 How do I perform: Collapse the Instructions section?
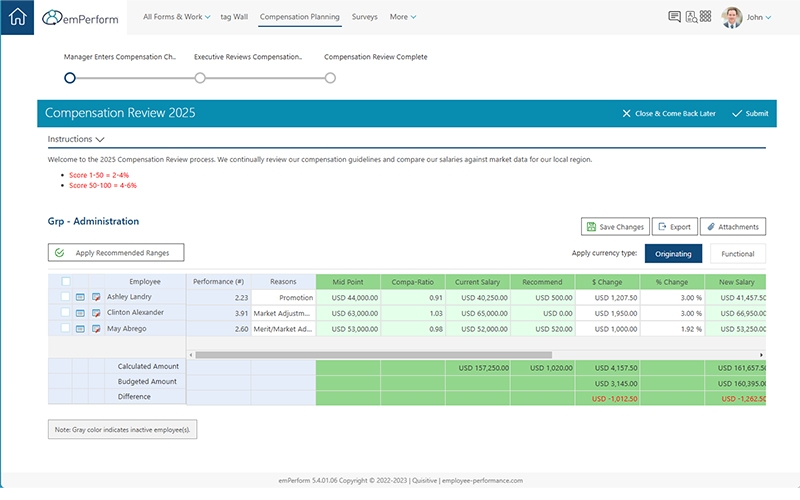coord(76,139)
